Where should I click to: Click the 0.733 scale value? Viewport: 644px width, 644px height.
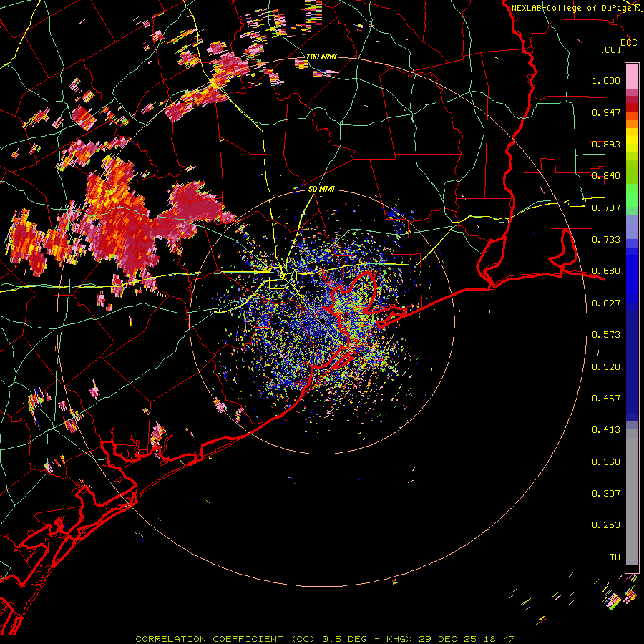click(x=606, y=239)
